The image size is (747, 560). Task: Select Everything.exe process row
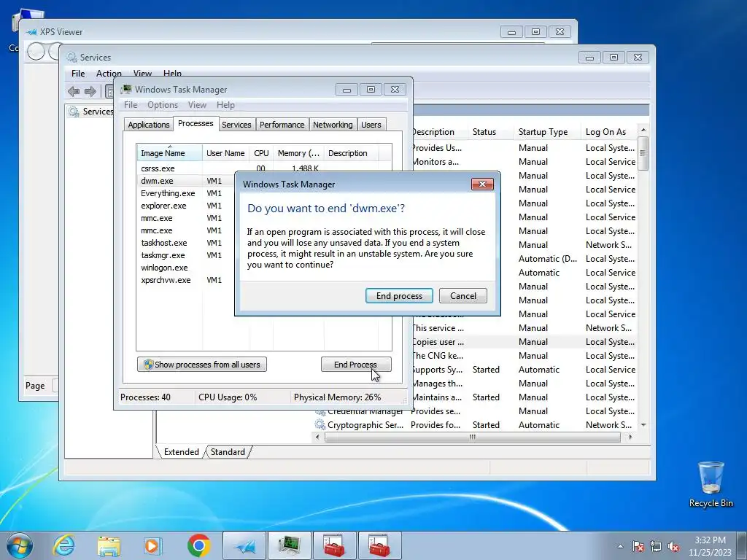click(186, 193)
